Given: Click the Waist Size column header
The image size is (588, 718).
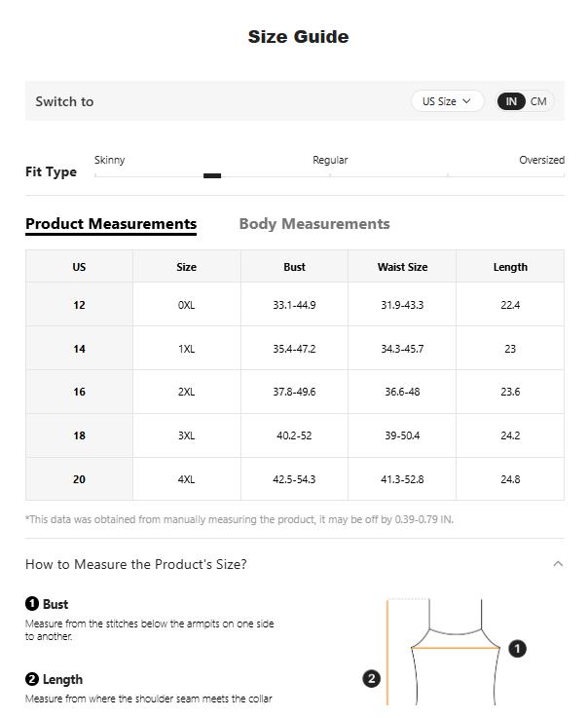Looking at the screenshot, I should pos(402,267).
